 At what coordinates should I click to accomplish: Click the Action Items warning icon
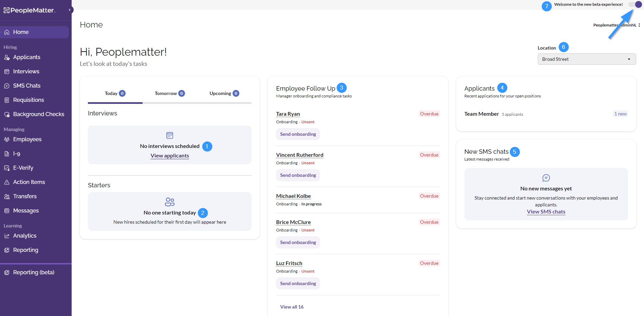(x=7, y=182)
